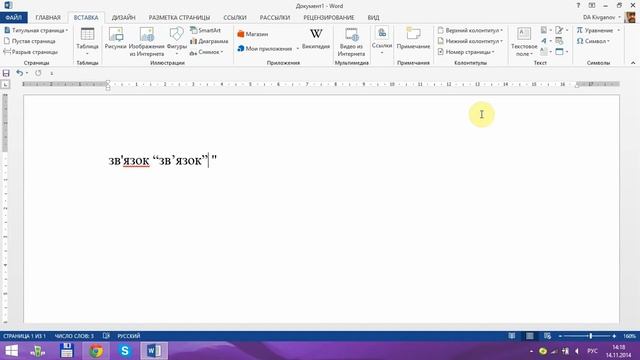
Task: Click the zoom in plus button
Action: 614,336
